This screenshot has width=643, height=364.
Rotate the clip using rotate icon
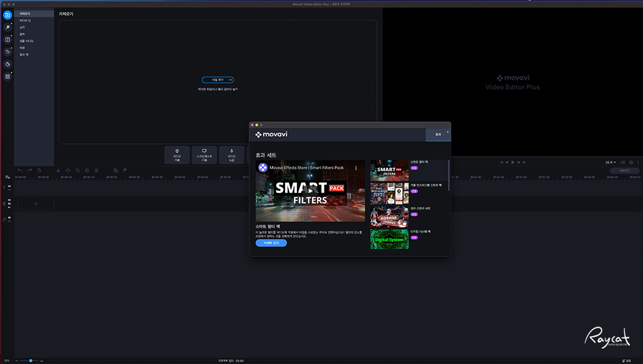click(x=68, y=170)
